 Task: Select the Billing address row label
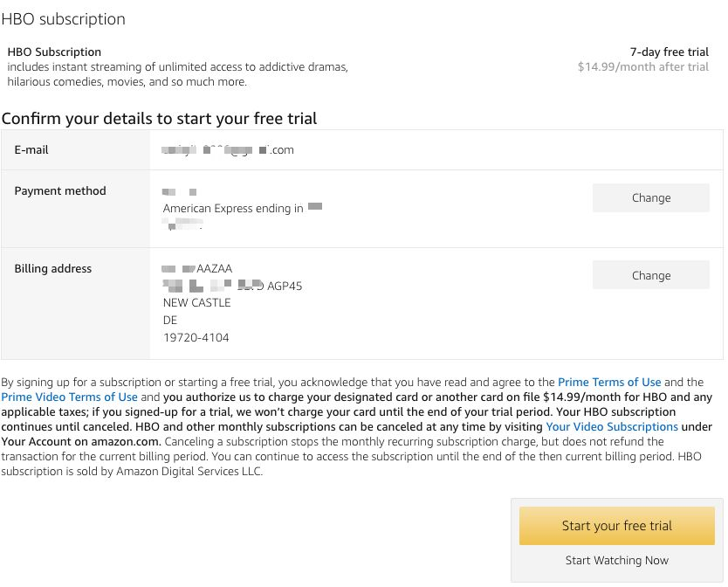point(53,269)
